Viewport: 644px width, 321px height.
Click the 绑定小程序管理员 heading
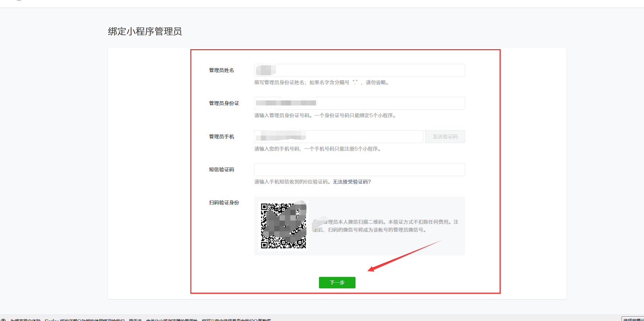click(x=145, y=32)
